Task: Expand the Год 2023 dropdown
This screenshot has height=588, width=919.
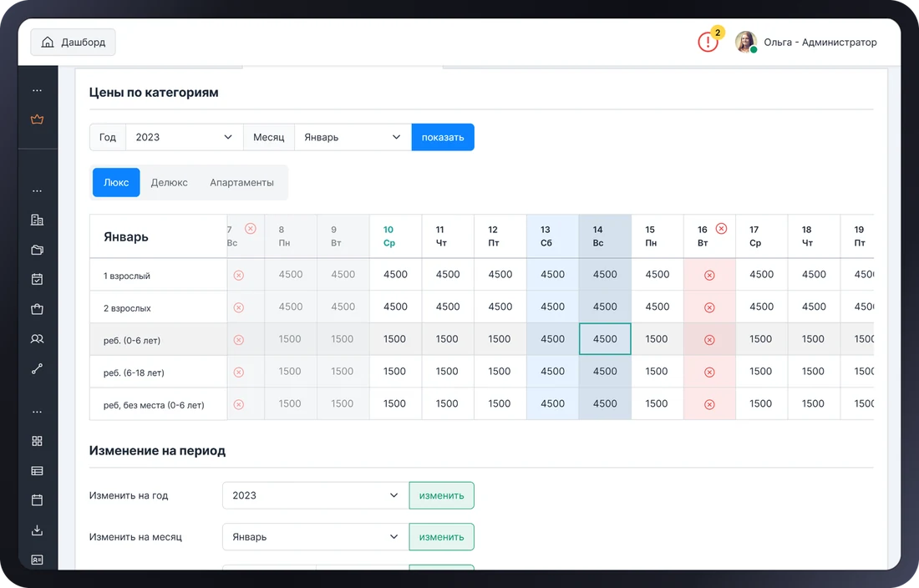Action: tap(184, 137)
